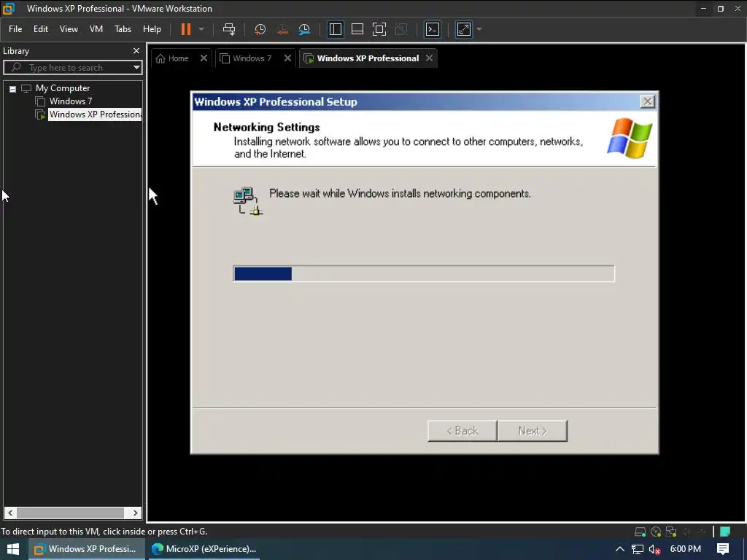Send Ctrl+Alt+Del to the virtual machine
Image resolution: width=747 pixels, height=560 pixels.
(x=229, y=29)
